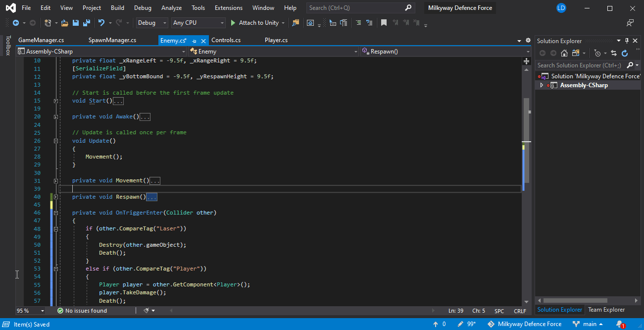Save Enemy.cs with the single floppy icon
The width and height of the screenshot is (644, 330).
point(76,23)
